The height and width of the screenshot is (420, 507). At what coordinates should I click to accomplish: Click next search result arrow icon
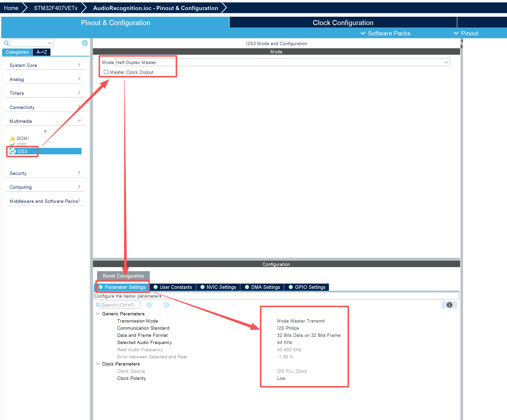coord(166,305)
